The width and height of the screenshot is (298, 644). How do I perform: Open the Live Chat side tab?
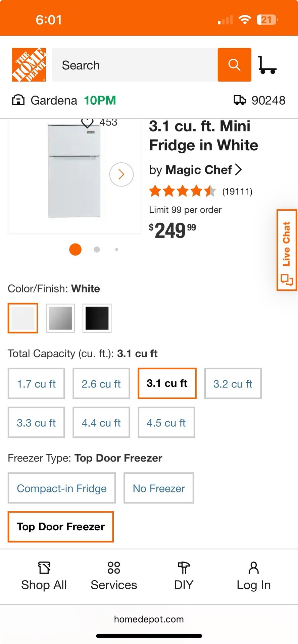tap(287, 250)
